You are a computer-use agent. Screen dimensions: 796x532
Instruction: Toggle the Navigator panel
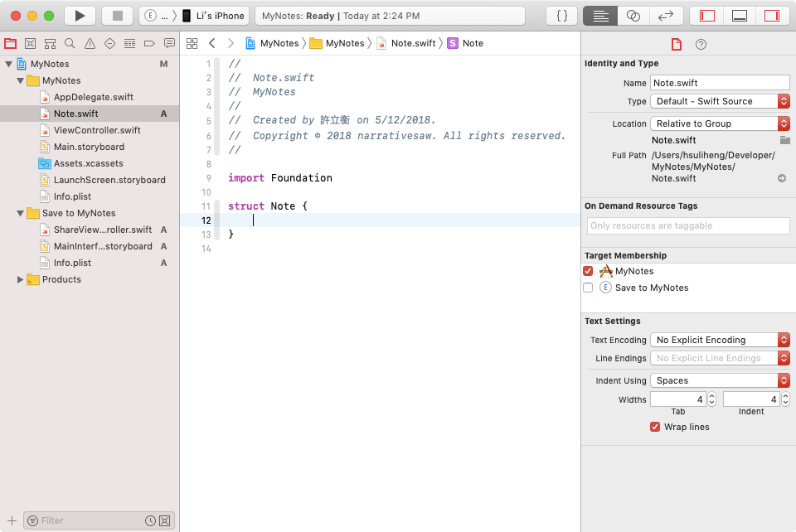pos(707,16)
